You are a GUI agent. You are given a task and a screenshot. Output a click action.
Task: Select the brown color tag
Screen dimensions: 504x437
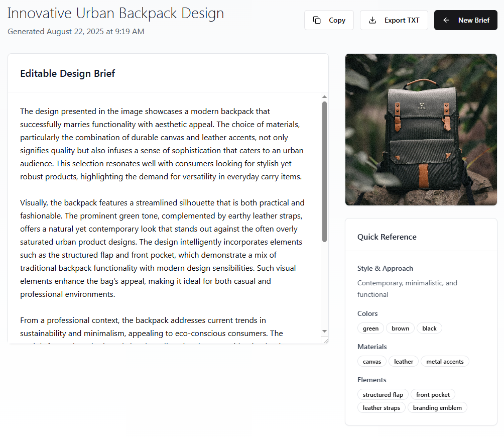click(400, 328)
